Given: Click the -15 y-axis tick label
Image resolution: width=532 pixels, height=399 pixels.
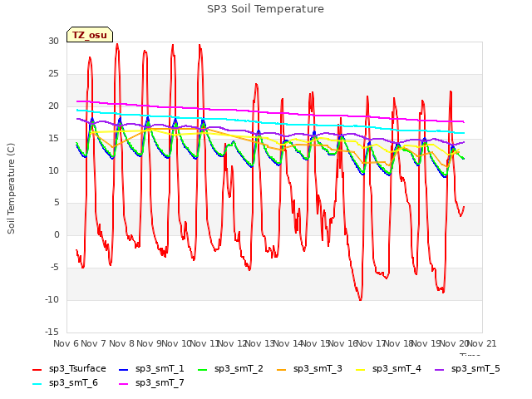Looking at the screenshot, I should click(x=52, y=332).
